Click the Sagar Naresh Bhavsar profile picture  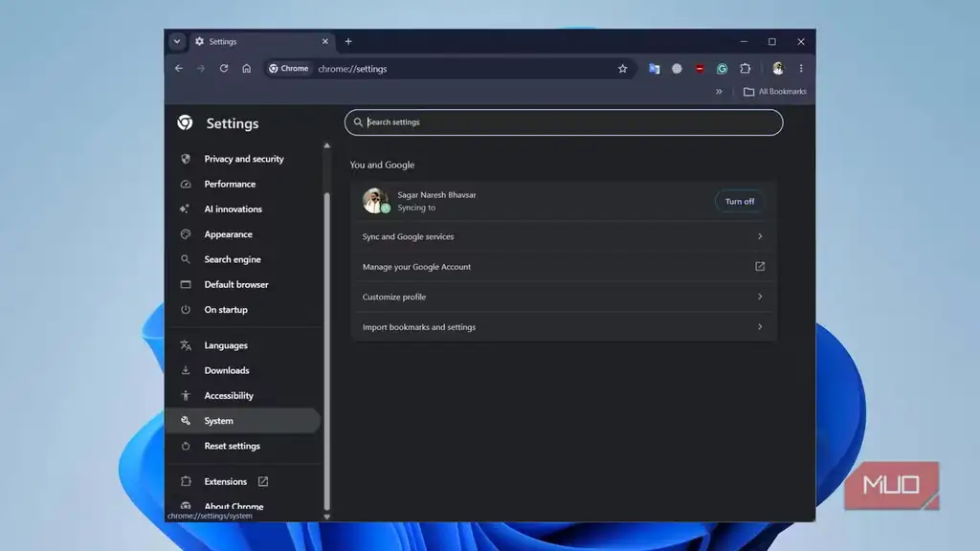375,201
